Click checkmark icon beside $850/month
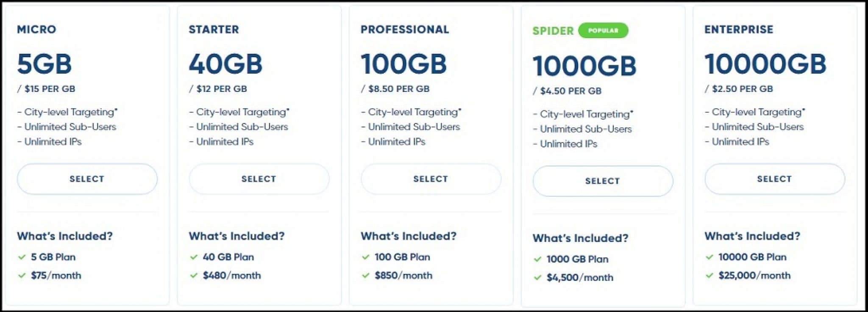The height and width of the screenshot is (312, 868). click(366, 276)
